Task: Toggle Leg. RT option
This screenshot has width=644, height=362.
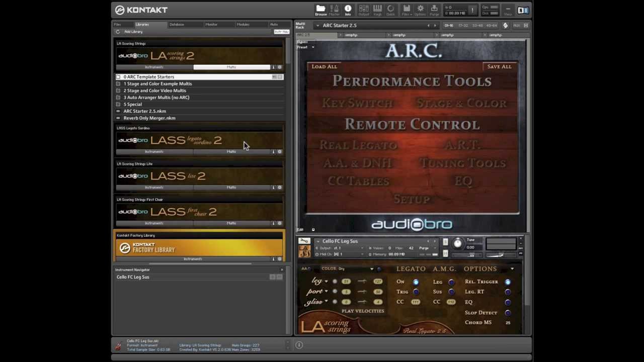Action: 507,292
